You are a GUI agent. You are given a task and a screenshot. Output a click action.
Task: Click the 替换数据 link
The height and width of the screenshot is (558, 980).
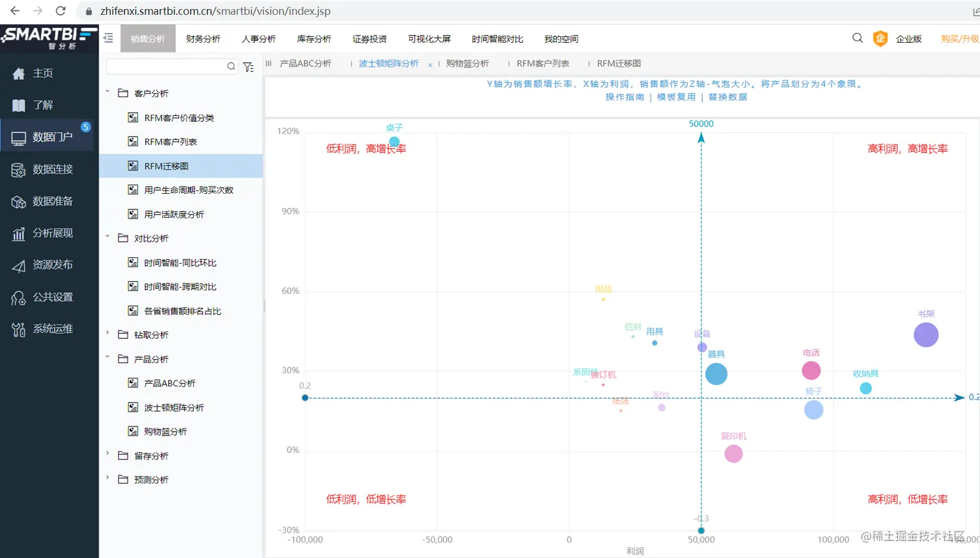coord(727,98)
